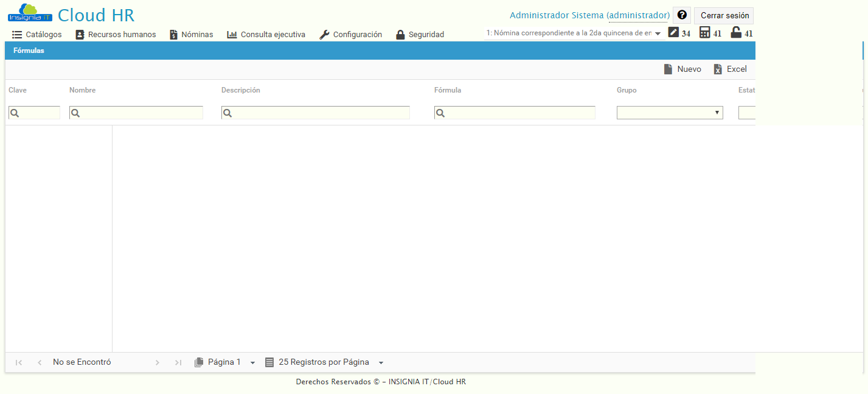Click the Recursos humanos person icon

click(79, 34)
